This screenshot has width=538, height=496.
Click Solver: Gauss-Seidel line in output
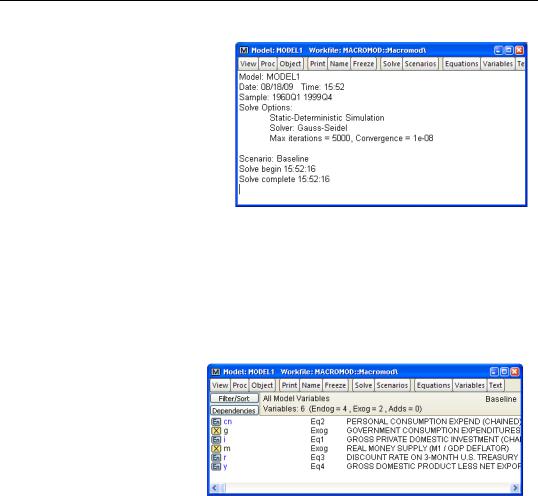(308, 128)
